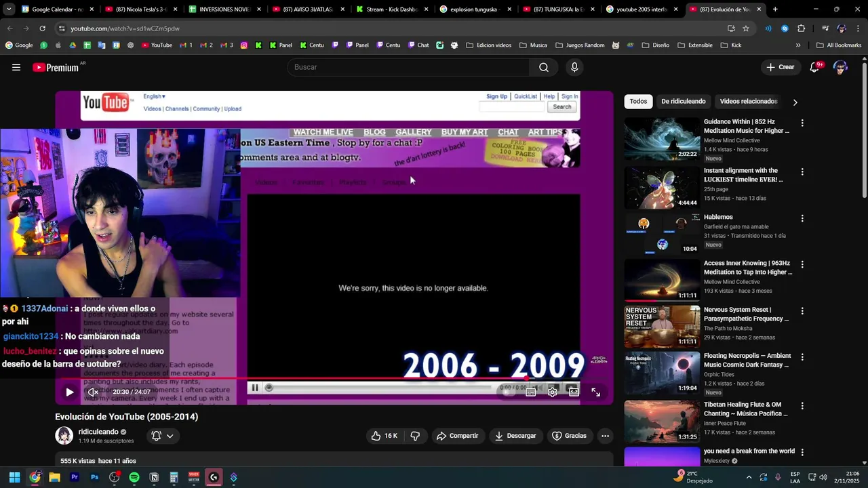
Task: Open ridiculeando channel avatar
Action: (x=64, y=436)
